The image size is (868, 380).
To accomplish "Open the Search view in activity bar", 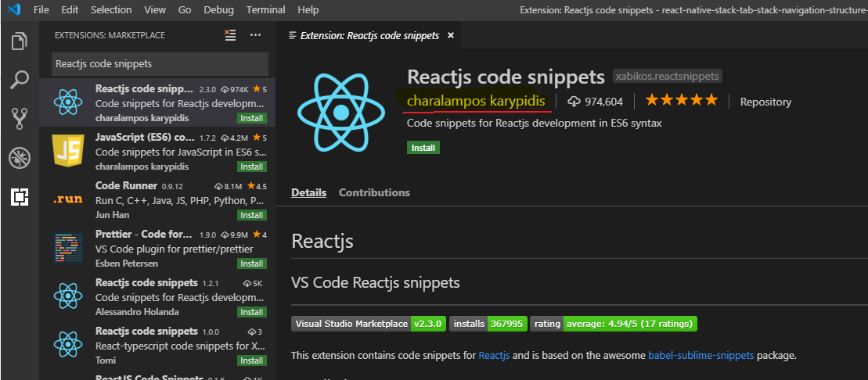I will (x=20, y=79).
